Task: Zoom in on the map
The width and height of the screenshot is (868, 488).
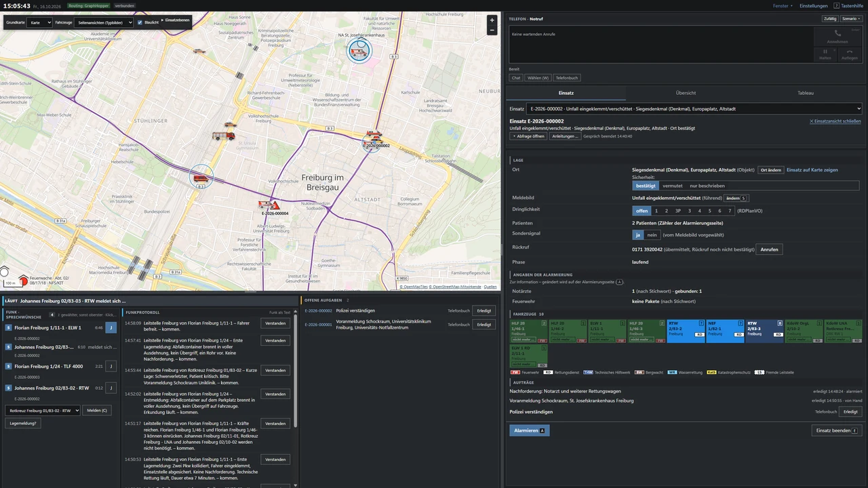Action: (x=492, y=20)
